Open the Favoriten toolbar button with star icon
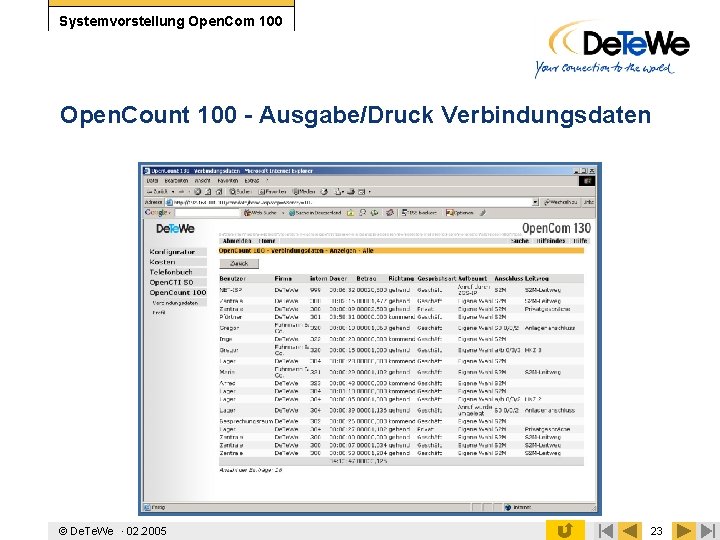Viewport: 720px width, 540px height. [x=272, y=191]
